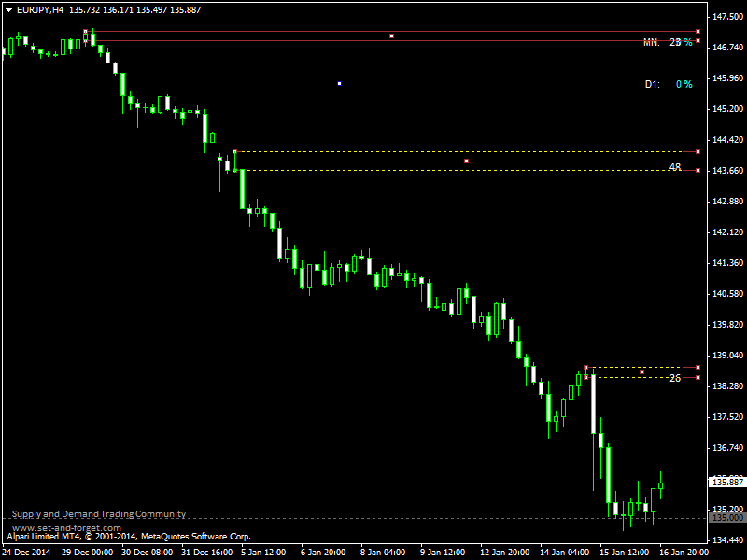The image size is (747, 560).
Task: Click price scale value 140.580
Action: [x=727, y=294]
